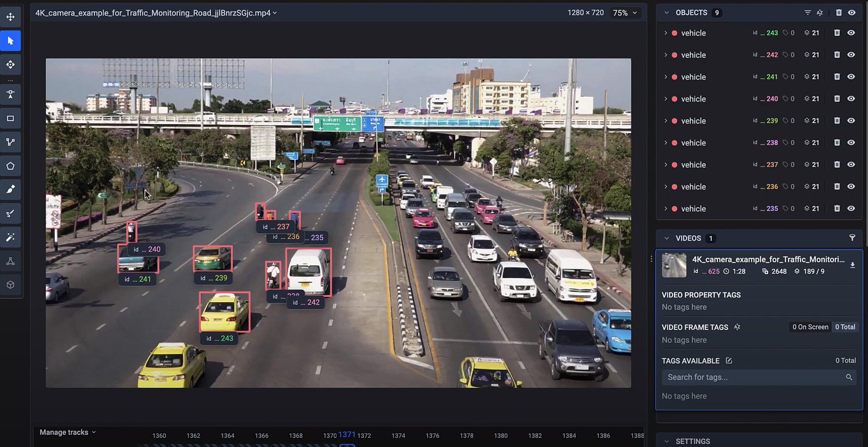The image size is (868, 447).
Task: Download the 4K traffic monitoring video
Action: click(852, 265)
